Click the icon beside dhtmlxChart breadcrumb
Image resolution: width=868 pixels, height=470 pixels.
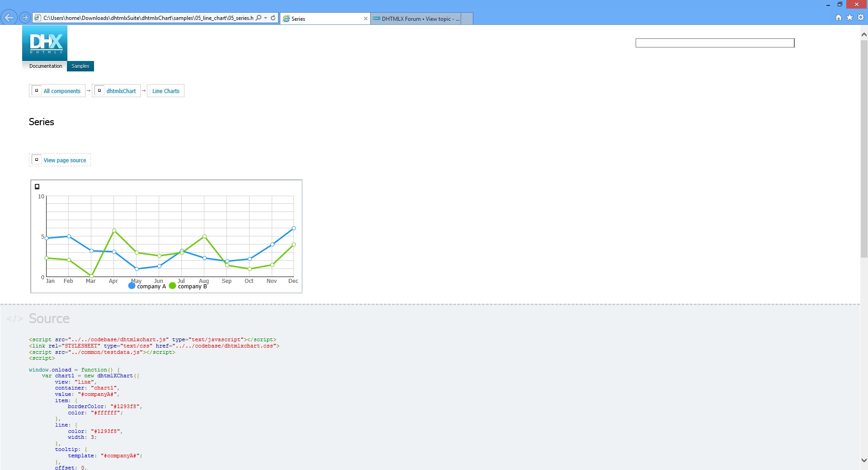(x=99, y=90)
